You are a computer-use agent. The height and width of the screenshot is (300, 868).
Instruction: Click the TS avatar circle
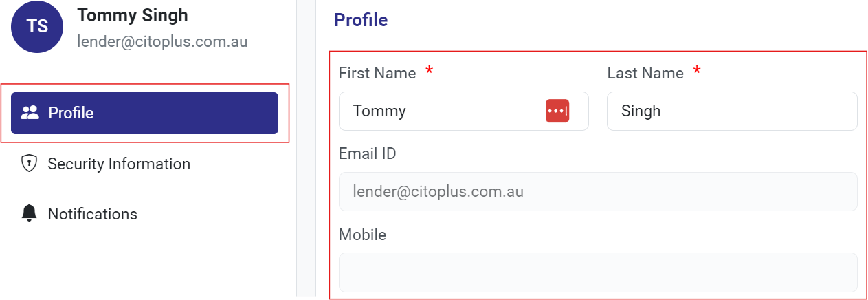pyautogui.click(x=37, y=27)
